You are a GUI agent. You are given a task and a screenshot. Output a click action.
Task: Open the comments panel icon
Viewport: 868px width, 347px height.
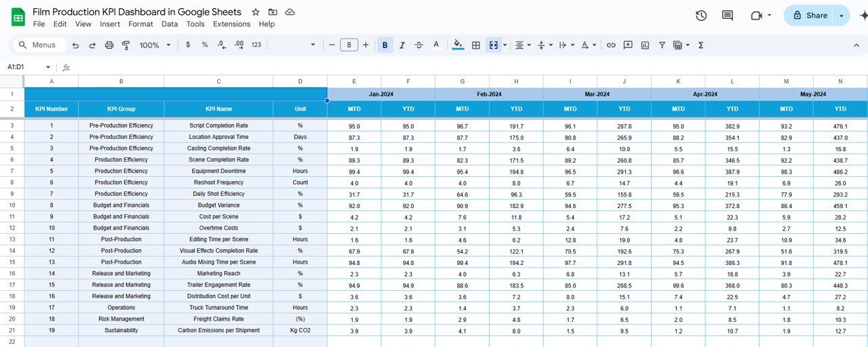click(x=728, y=16)
